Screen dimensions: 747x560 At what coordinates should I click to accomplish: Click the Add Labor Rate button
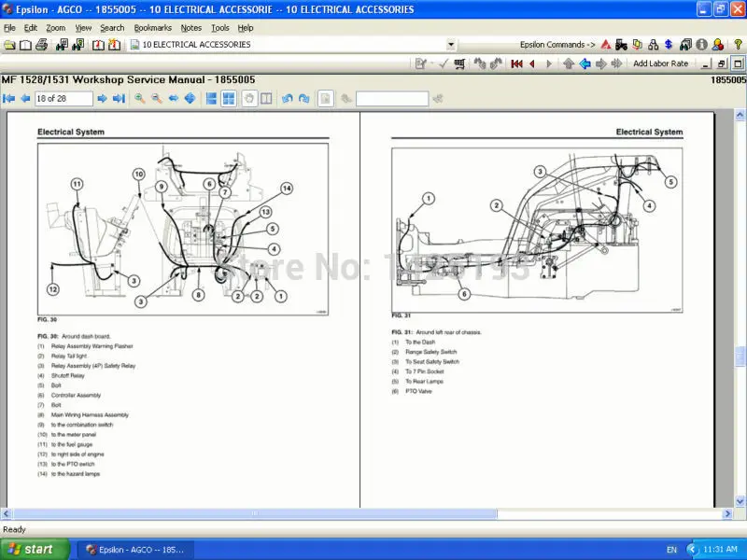pyautogui.click(x=661, y=63)
